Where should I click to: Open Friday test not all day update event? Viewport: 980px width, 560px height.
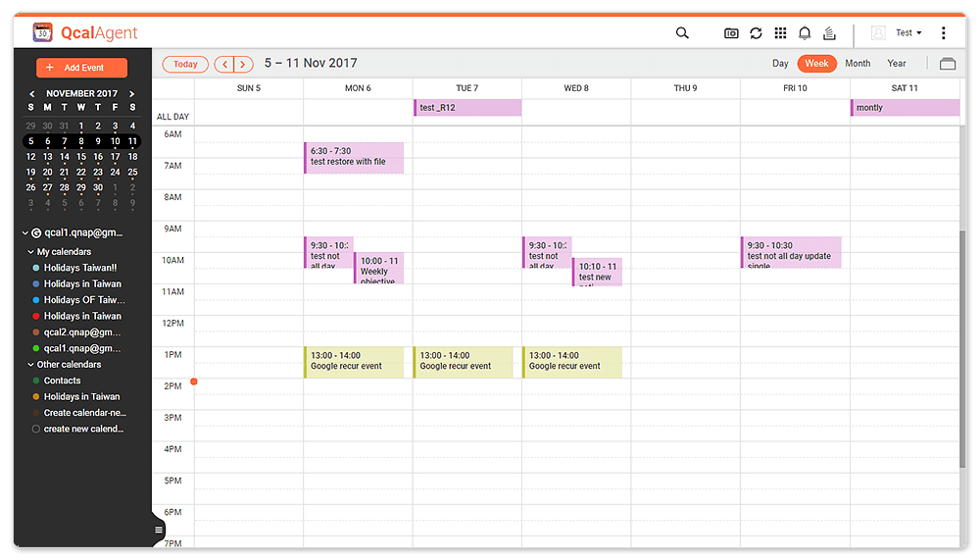(791, 252)
